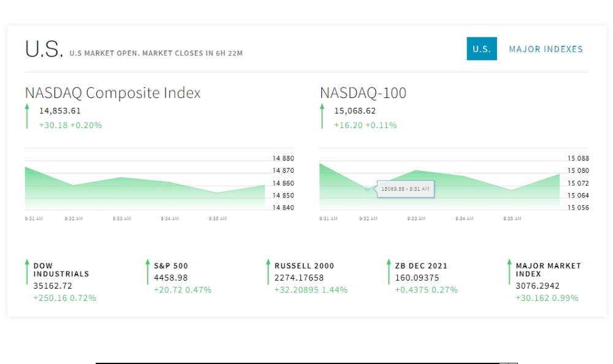Open the Russell 2000 index label
Image resolution: width=613 pixels, height=364 pixels.
click(304, 266)
